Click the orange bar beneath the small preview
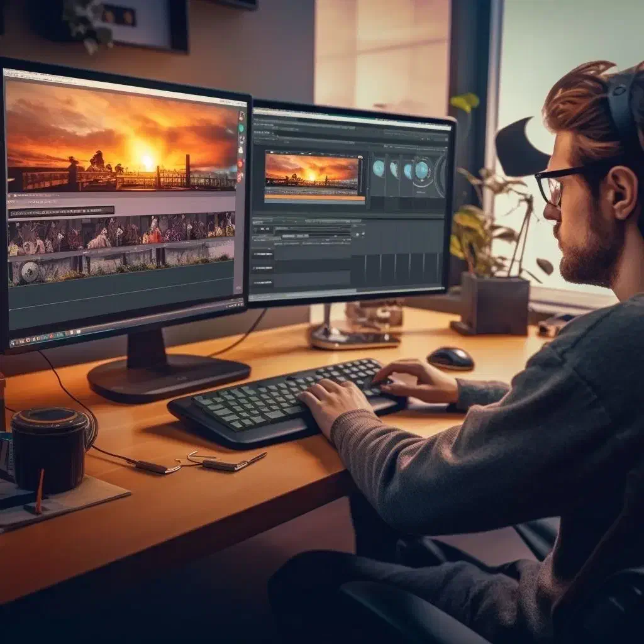Viewport: 644px width, 644px height. coord(314,198)
